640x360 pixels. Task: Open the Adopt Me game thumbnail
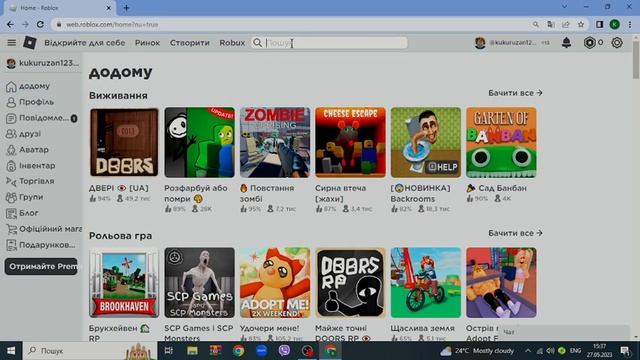point(275,282)
